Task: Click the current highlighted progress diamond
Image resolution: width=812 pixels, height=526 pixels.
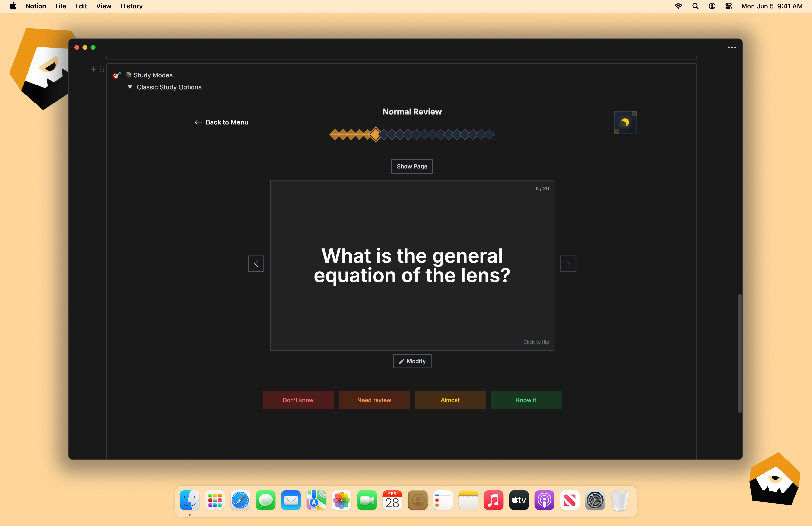Action: [375, 134]
